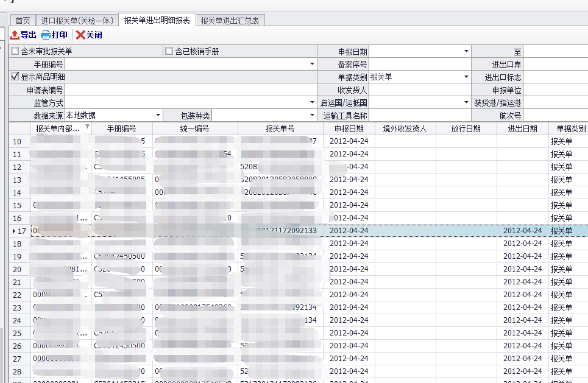This screenshot has height=383, width=588.
Task: Expand the 监管方式 dropdown
Action: click(x=312, y=102)
